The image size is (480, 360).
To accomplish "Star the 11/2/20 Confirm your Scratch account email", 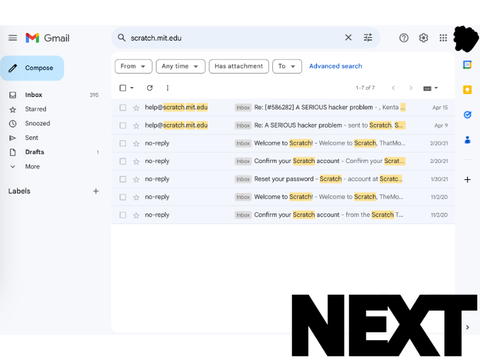I will (136, 215).
